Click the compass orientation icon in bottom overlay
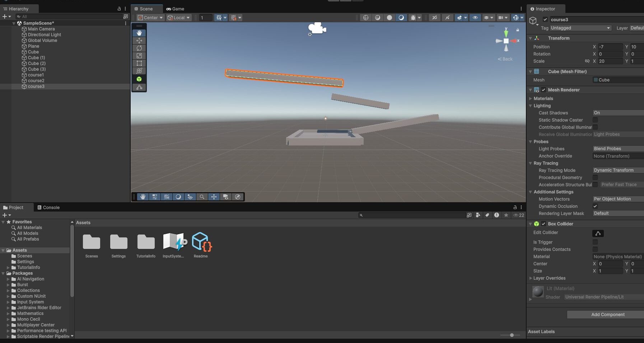 [x=238, y=197]
